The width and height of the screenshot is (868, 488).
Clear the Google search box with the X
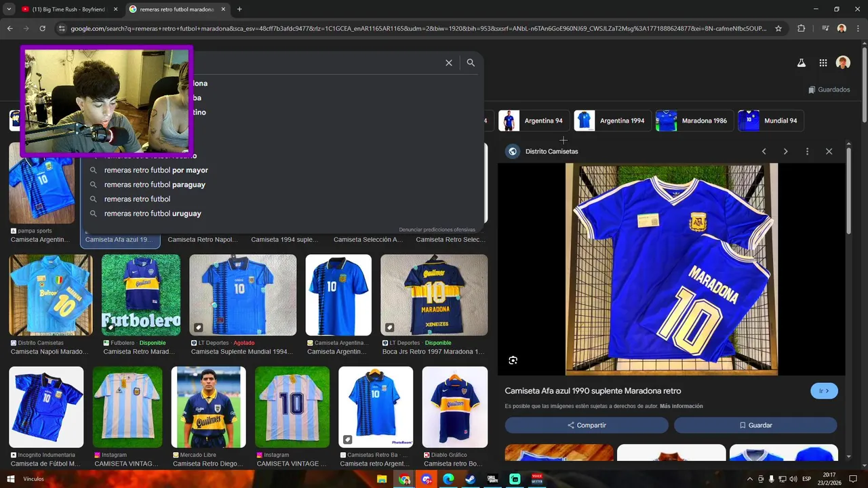coord(448,62)
